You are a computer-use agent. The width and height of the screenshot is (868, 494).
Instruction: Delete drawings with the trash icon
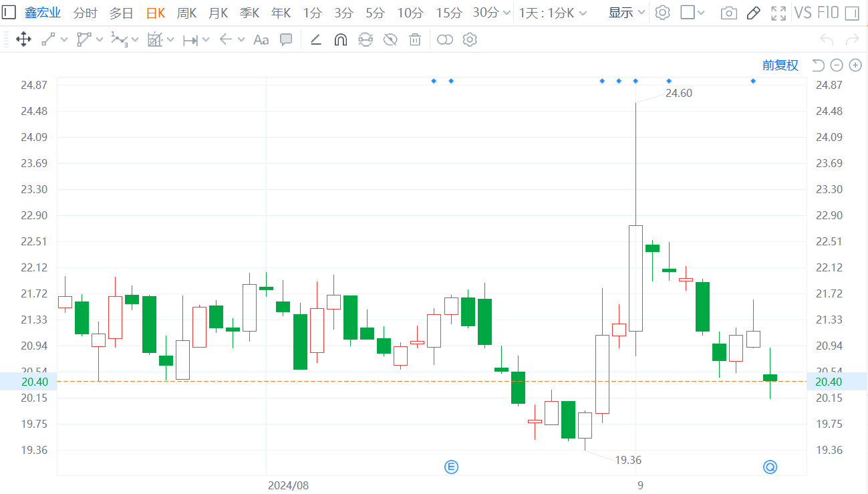(x=415, y=40)
